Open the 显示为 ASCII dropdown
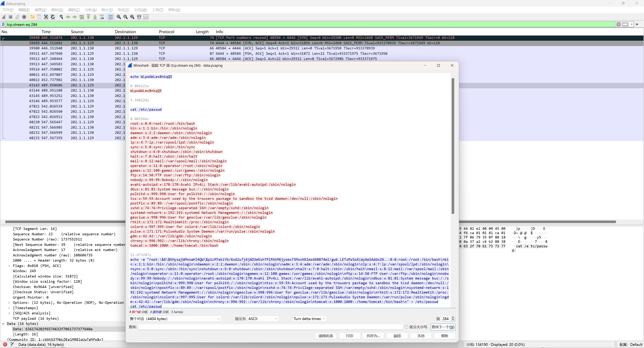The height and width of the screenshot is (348, 644). 263,319
